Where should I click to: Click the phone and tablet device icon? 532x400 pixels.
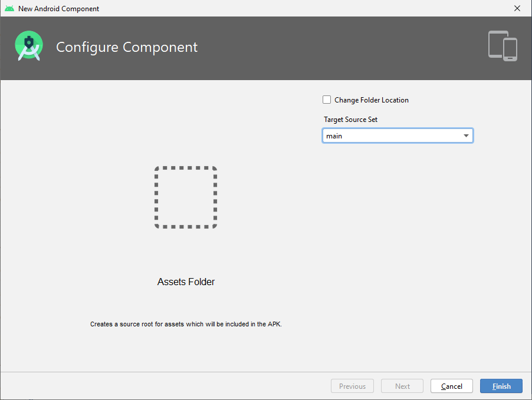(x=503, y=46)
